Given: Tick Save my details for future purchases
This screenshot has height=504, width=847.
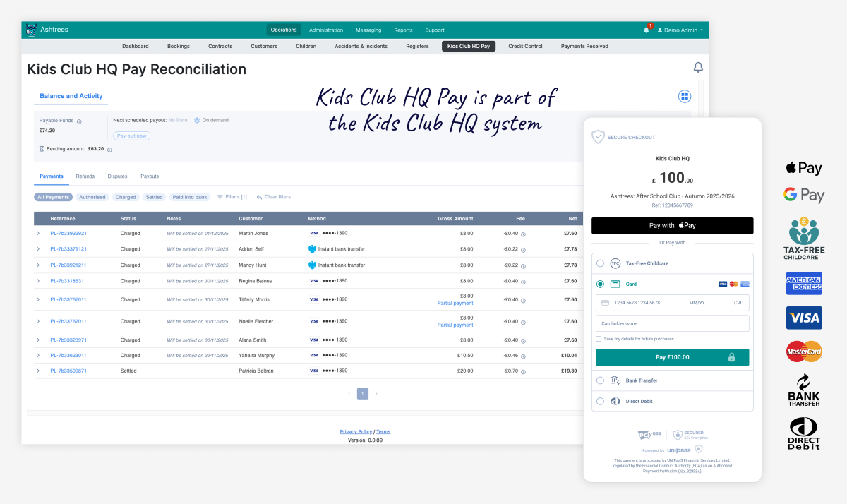Looking at the screenshot, I should pos(599,339).
